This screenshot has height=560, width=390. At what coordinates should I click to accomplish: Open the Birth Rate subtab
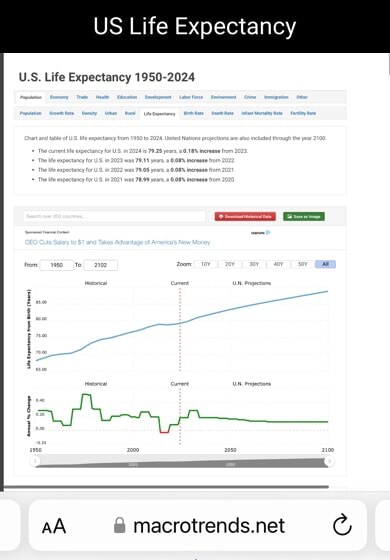194,113
